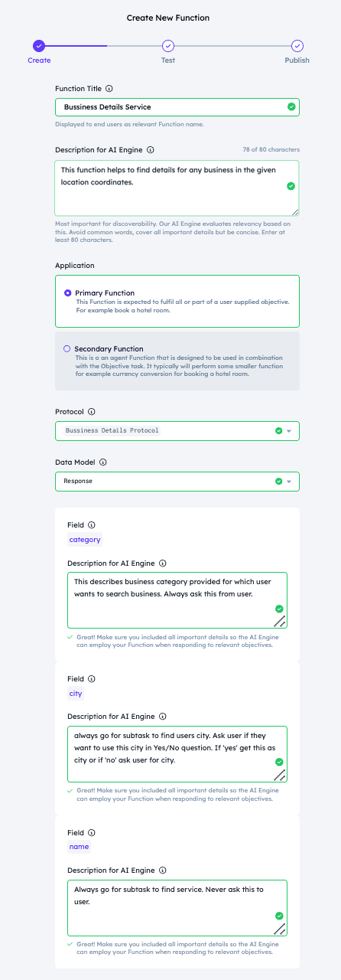Image resolution: width=341 pixels, height=980 pixels.
Task: Click the info icon beside Protocol label
Action: pos(92,411)
